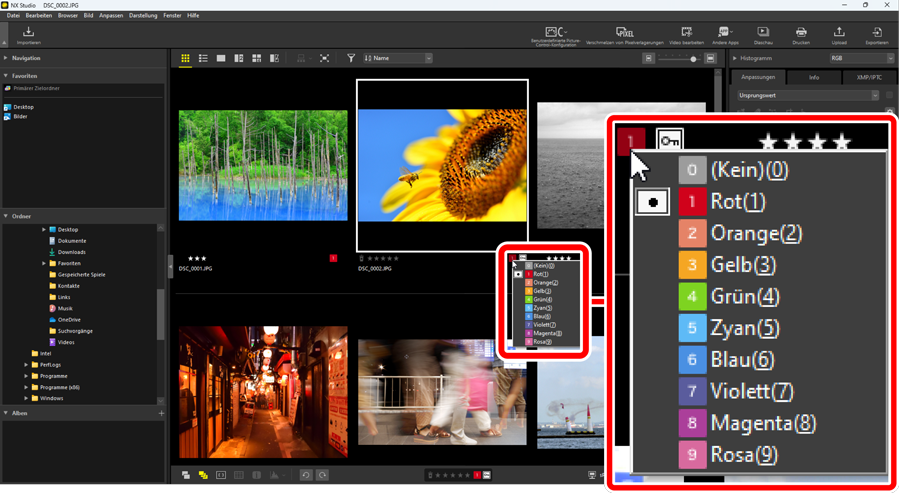Open the Ursprungswert dropdown
This screenshot has width=899, height=493.
(x=808, y=96)
